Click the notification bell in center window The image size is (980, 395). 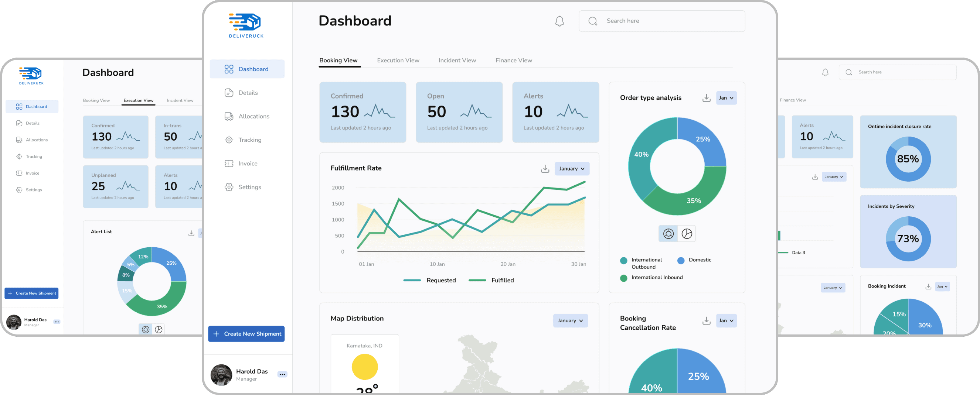click(559, 21)
